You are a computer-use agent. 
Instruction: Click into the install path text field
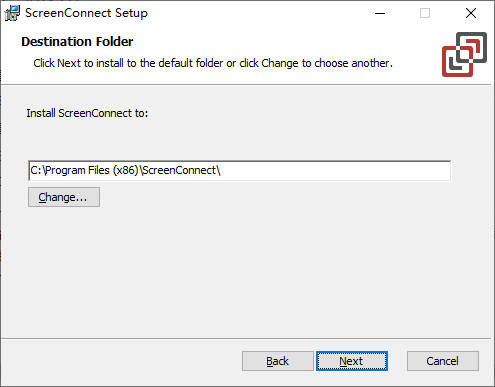(239, 171)
